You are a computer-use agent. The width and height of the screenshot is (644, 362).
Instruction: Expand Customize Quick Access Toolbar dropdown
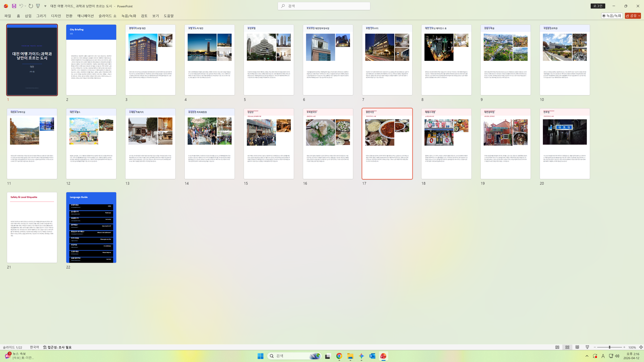(x=45, y=6)
